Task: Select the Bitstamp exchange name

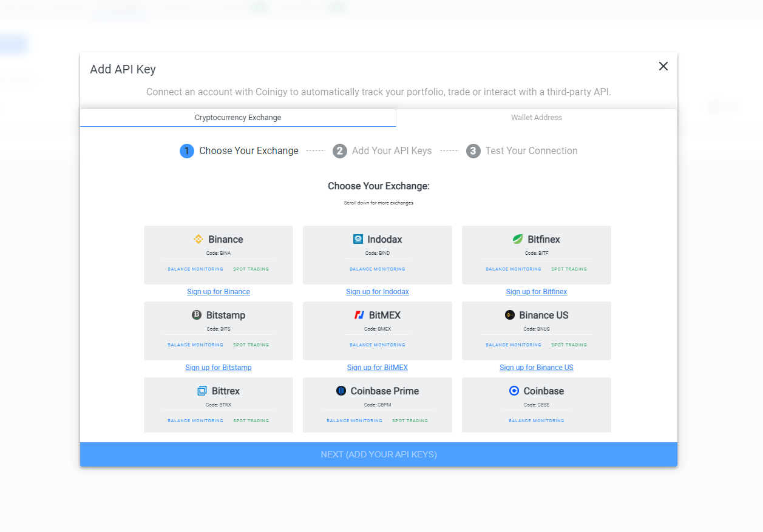Action: [226, 315]
